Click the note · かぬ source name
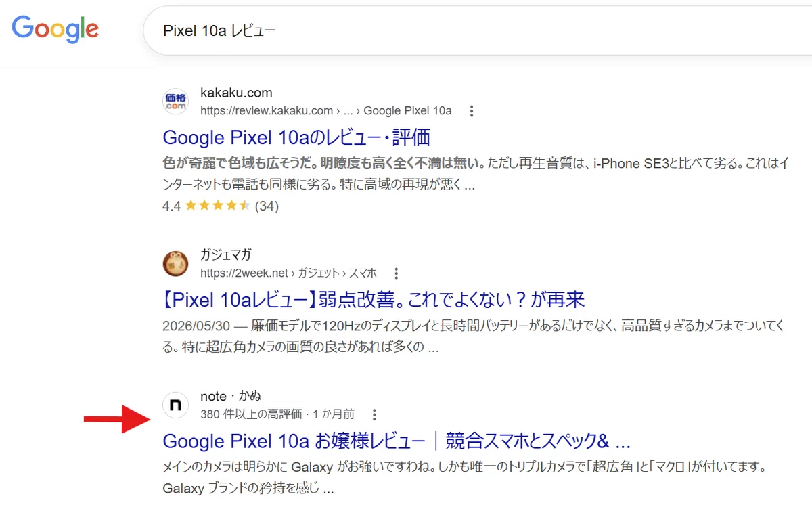 click(x=231, y=396)
